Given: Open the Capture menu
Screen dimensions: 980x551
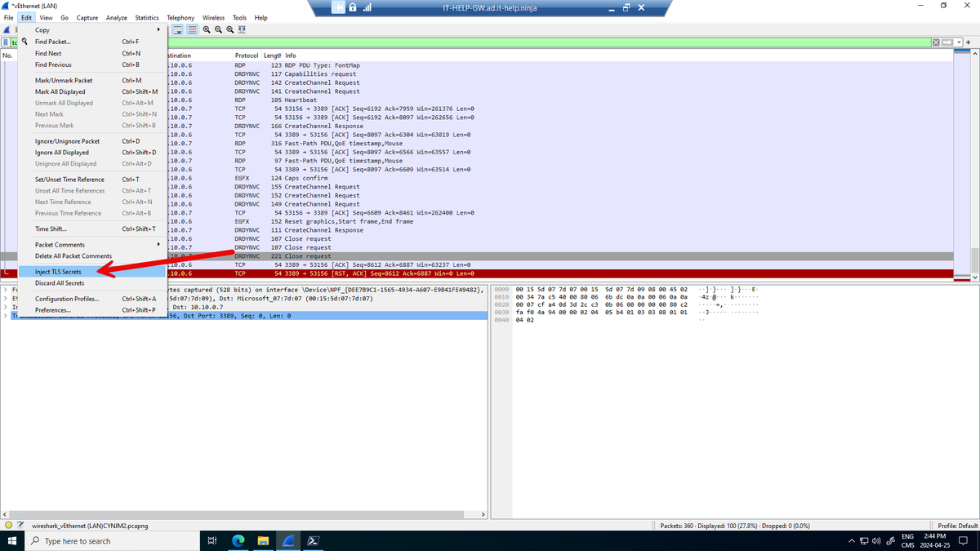Looking at the screenshot, I should click(87, 17).
